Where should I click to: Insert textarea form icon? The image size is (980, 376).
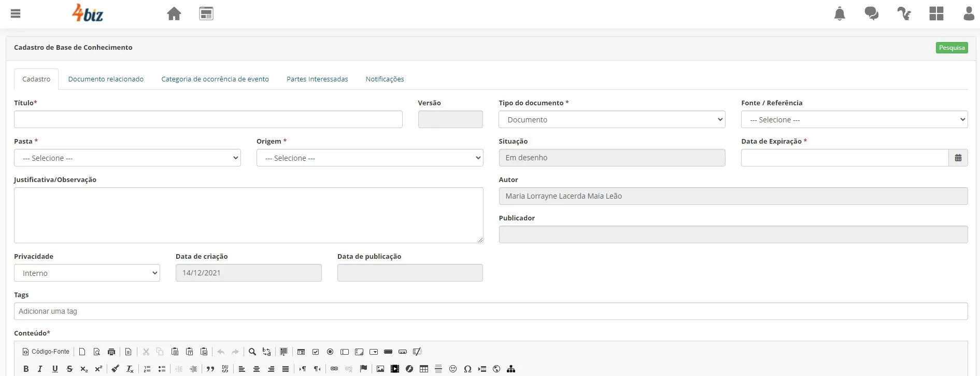pos(359,352)
